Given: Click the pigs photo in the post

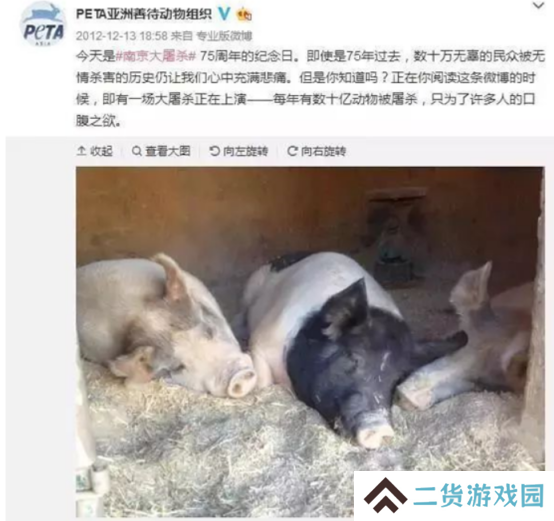Looking at the screenshot, I should pos(310,341).
